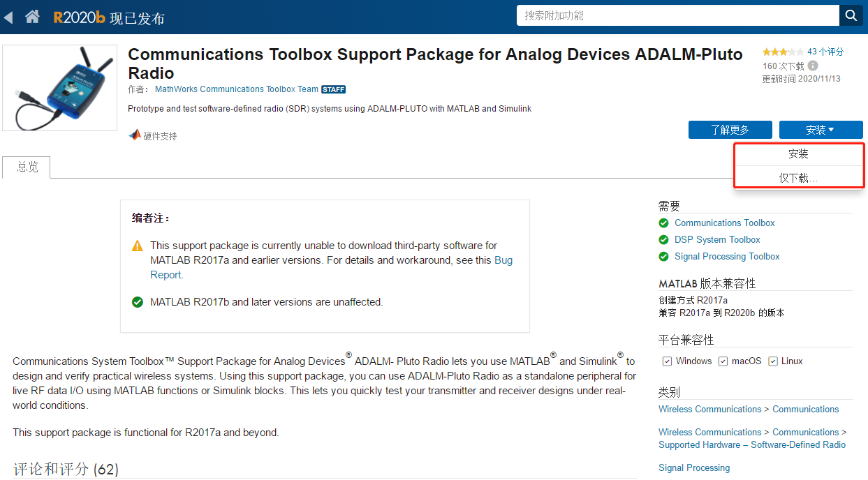868x480 pixels.
Task: Select 安装 in the open dropdown menu
Action: (798, 153)
